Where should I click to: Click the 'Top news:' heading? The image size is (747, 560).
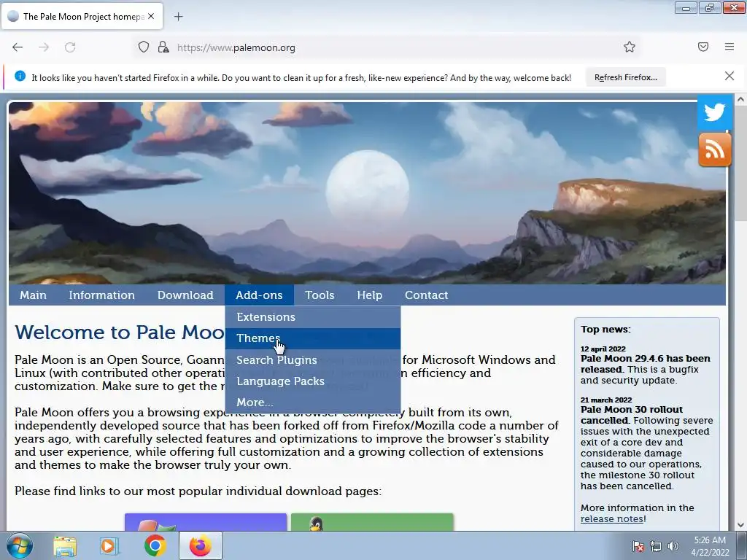[605, 329]
